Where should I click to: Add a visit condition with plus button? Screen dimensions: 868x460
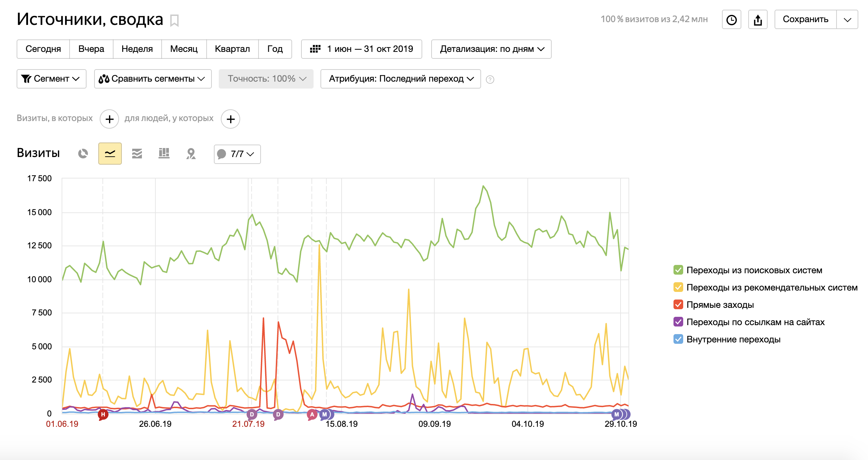(x=109, y=119)
